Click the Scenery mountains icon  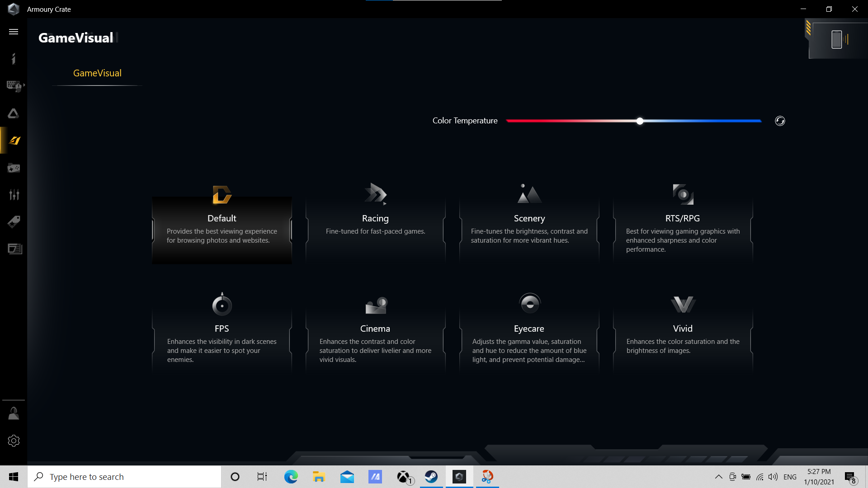pos(529,193)
